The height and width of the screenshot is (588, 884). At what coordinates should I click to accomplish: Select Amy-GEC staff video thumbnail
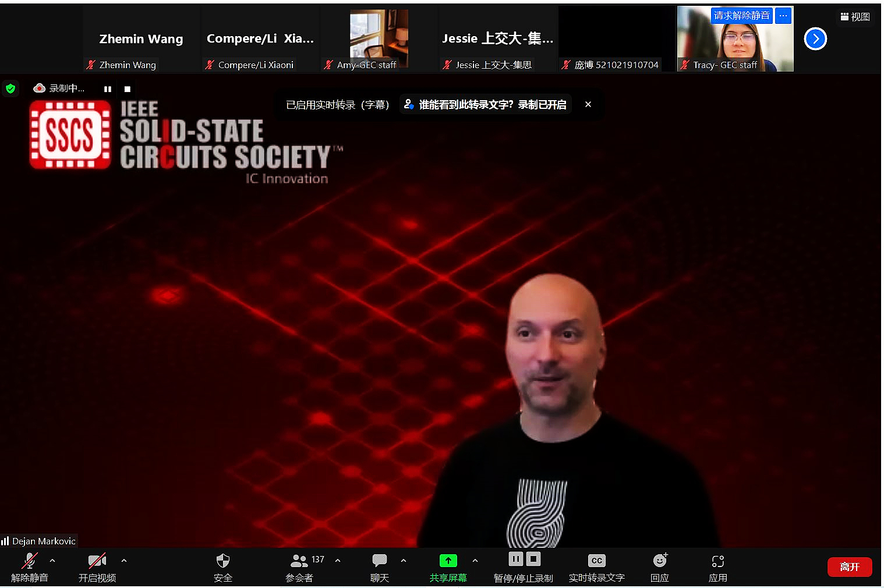point(379,38)
